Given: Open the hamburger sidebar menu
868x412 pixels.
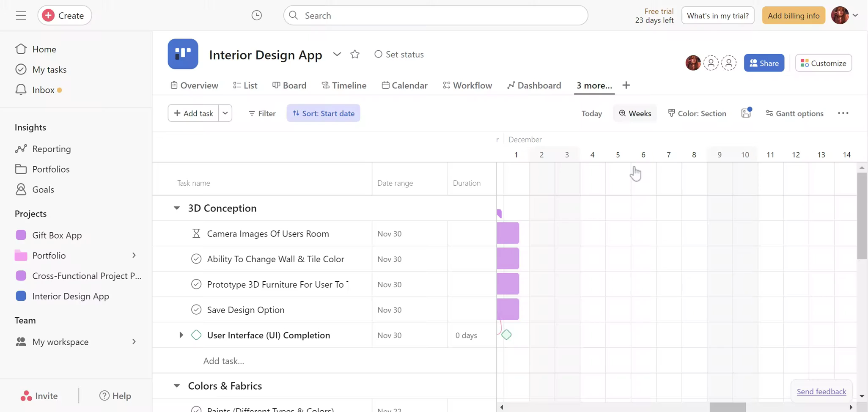Looking at the screenshot, I should [x=21, y=16].
